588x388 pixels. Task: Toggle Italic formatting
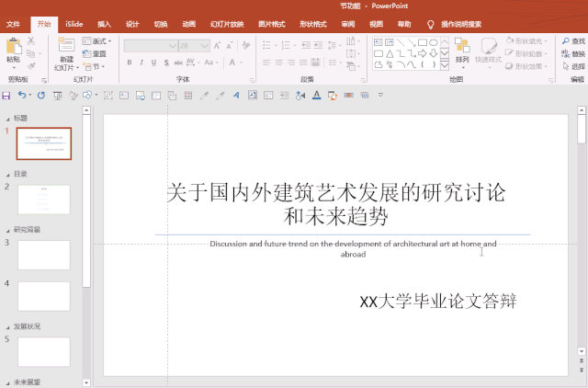coord(141,63)
